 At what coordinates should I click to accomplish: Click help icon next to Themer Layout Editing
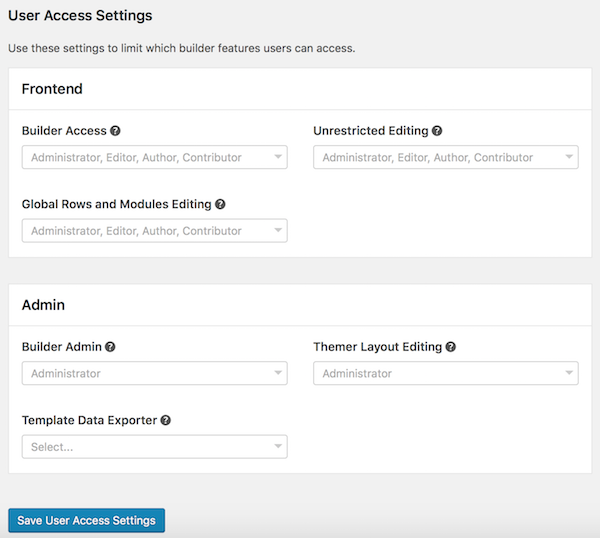451,347
